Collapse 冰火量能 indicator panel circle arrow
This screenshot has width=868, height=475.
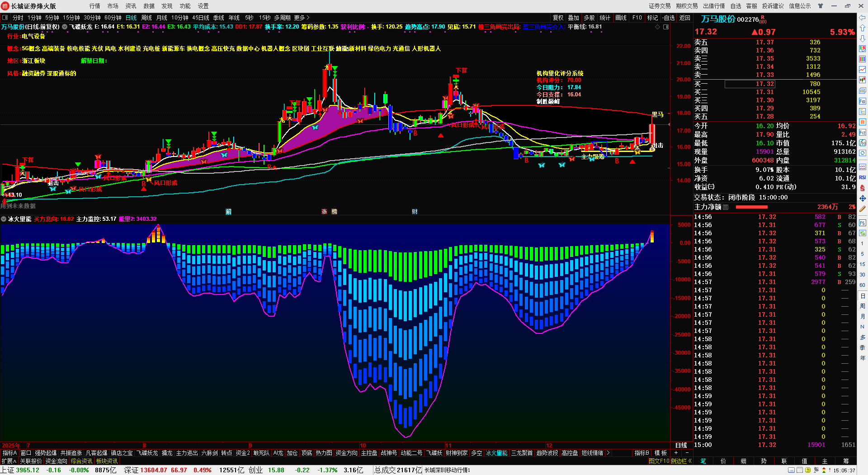[4, 219]
